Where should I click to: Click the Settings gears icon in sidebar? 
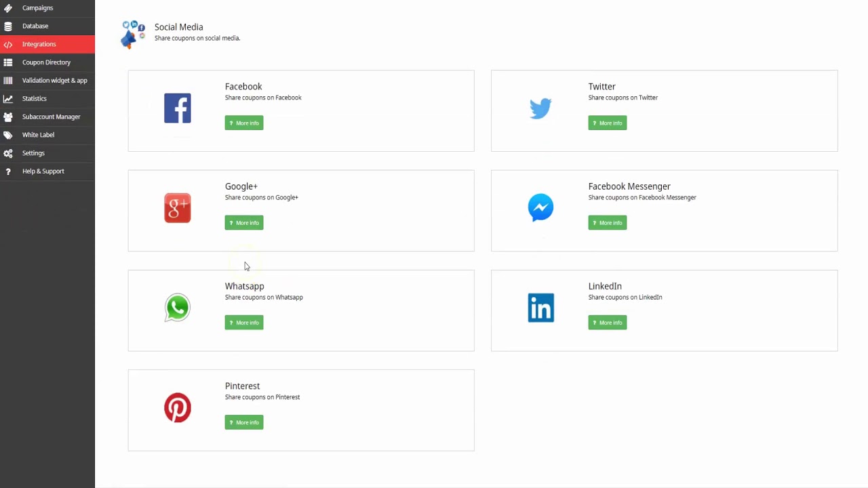pos(8,153)
